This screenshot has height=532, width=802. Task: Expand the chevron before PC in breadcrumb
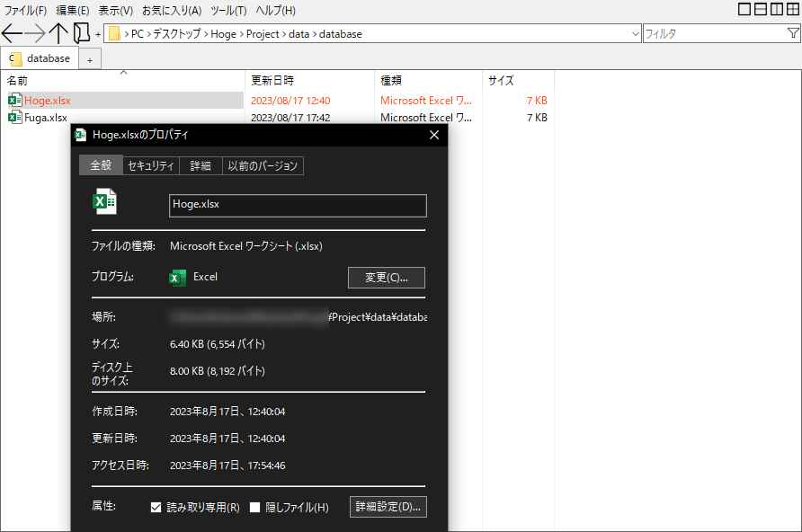coord(127,34)
